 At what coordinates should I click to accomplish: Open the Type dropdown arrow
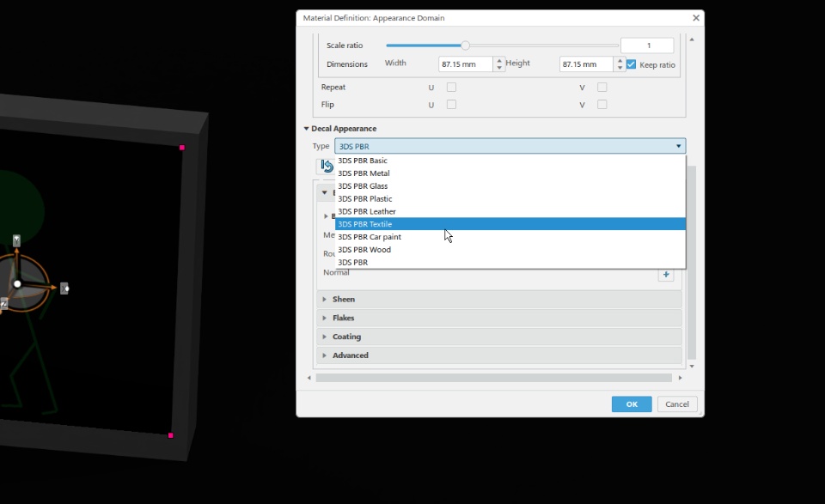[x=678, y=146]
